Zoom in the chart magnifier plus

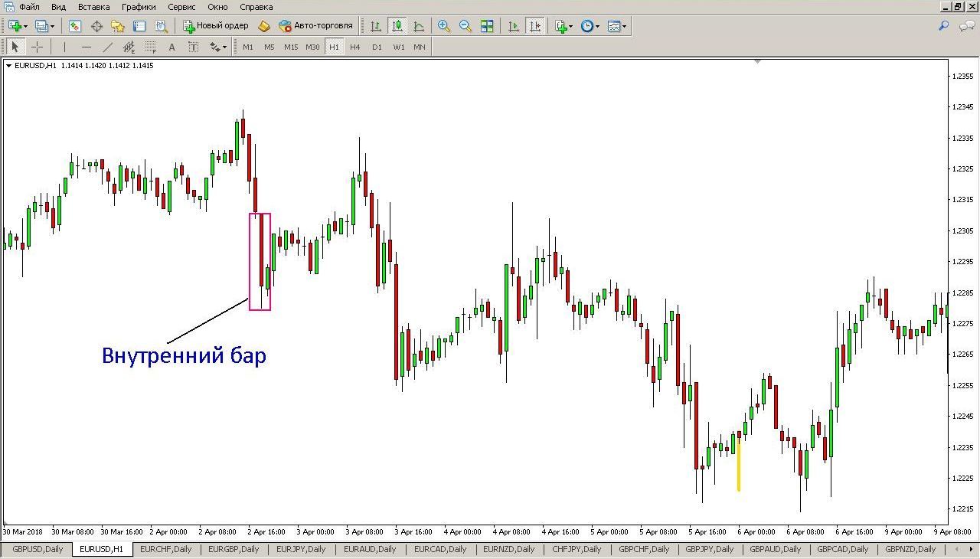click(x=443, y=26)
